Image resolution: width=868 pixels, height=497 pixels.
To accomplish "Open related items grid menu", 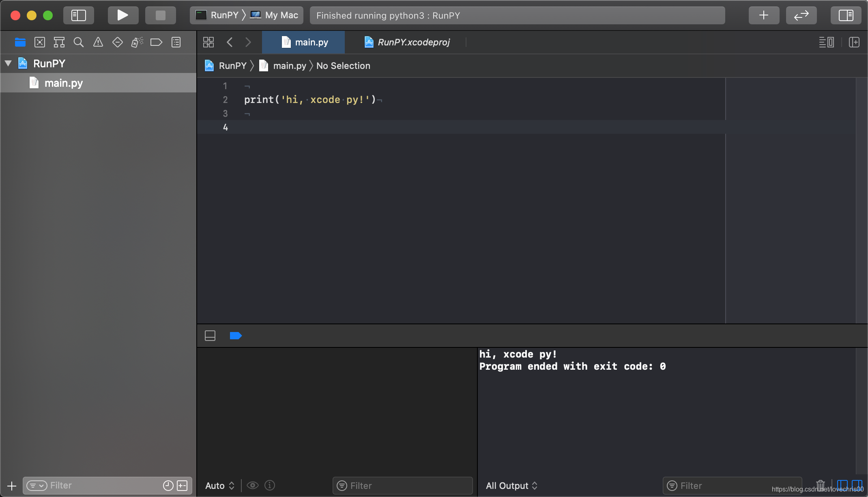I will (x=208, y=42).
